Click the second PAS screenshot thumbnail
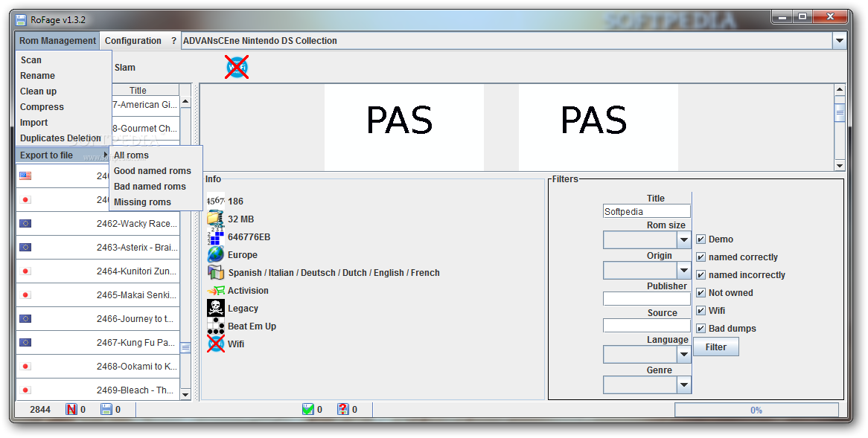This screenshot has height=438, width=868. click(x=599, y=127)
